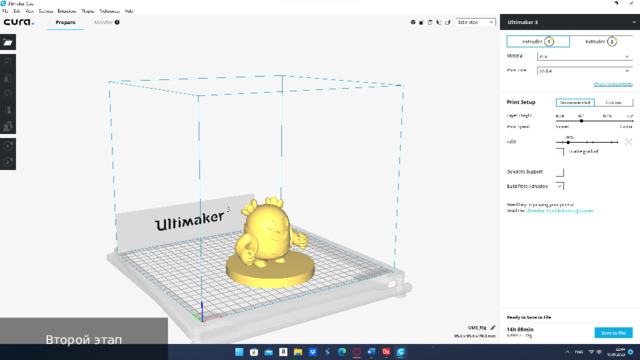Open the Material dropdown

tap(584, 57)
